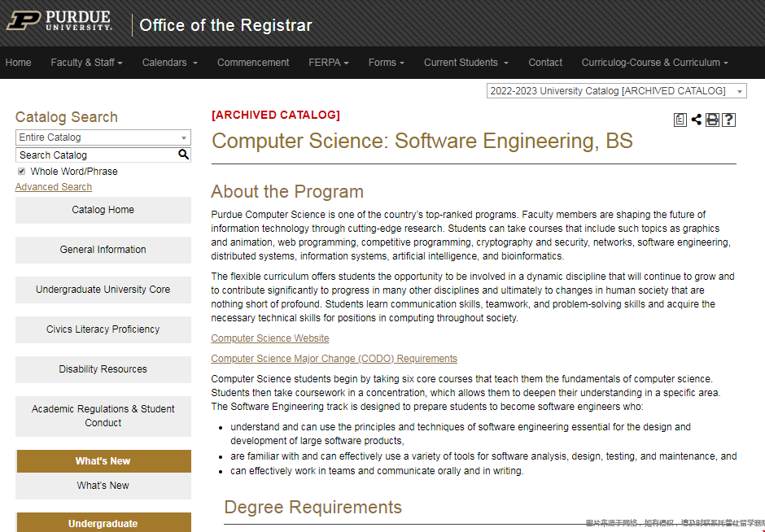Screen dimensions: 765x532
Task: Click the bullet starting 'are familiar with'
Action: pyautogui.click(x=483, y=456)
